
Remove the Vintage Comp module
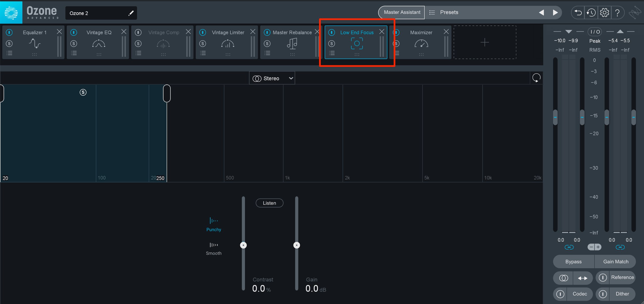click(x=188, y=32)
